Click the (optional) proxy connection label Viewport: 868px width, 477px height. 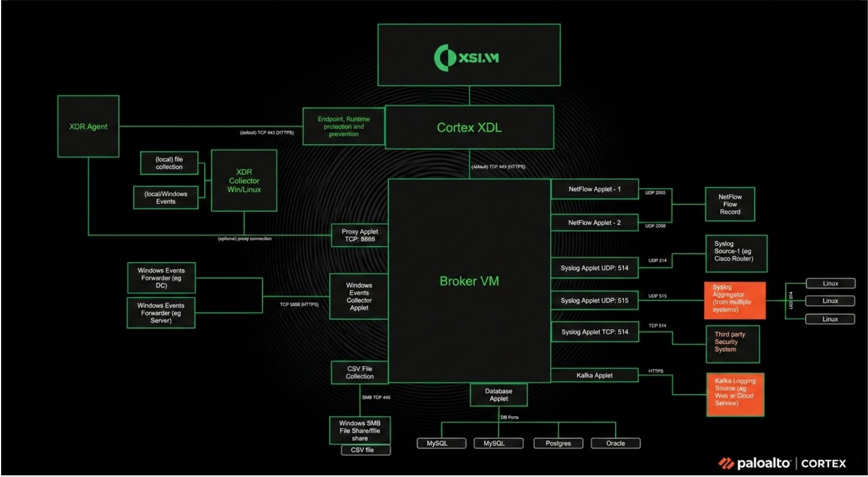coord(245,238)
